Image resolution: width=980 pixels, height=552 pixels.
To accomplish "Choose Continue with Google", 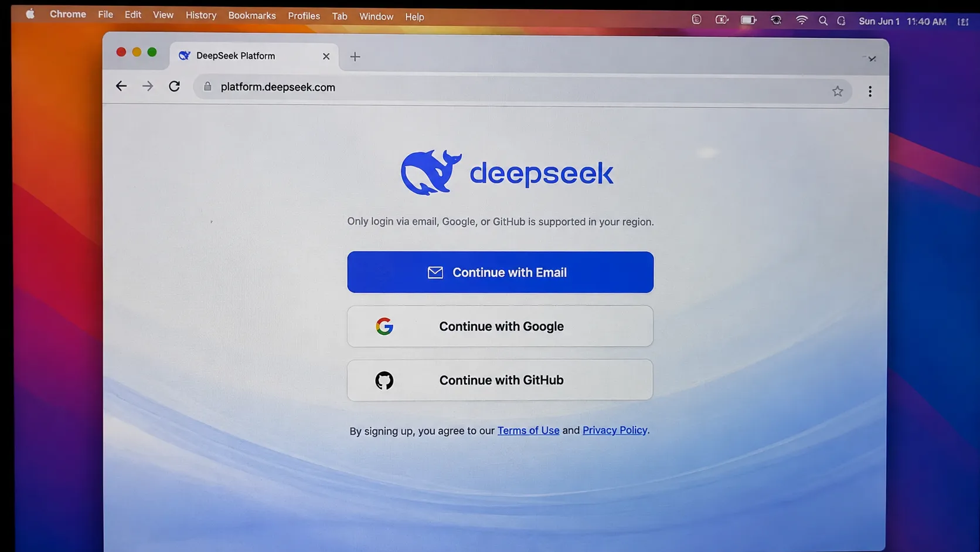I will click(500, 326).
